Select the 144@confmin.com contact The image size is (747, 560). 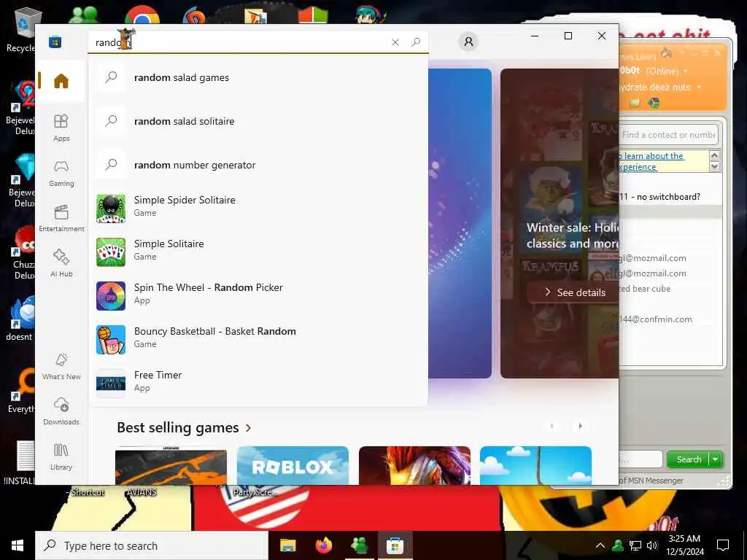pyautogui.click(x=656, y=319)
